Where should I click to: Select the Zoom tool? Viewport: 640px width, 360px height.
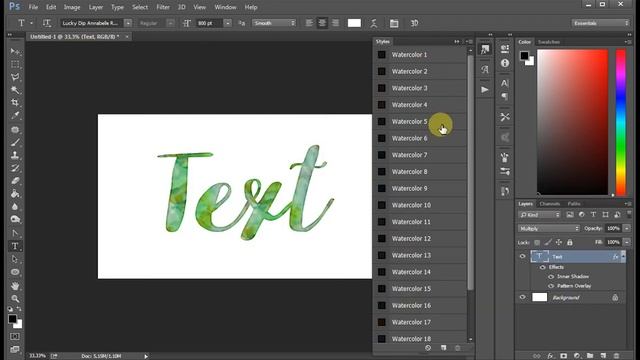point(15,298)
